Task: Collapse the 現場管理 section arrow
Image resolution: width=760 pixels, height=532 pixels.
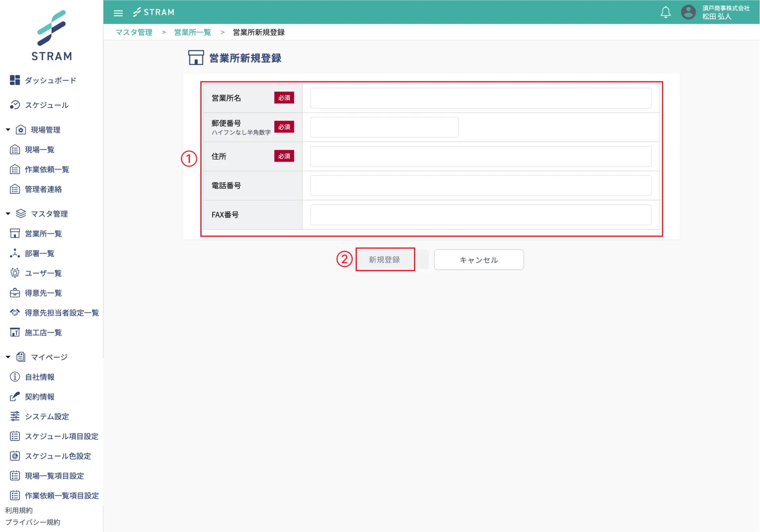Action: point(8,130)
